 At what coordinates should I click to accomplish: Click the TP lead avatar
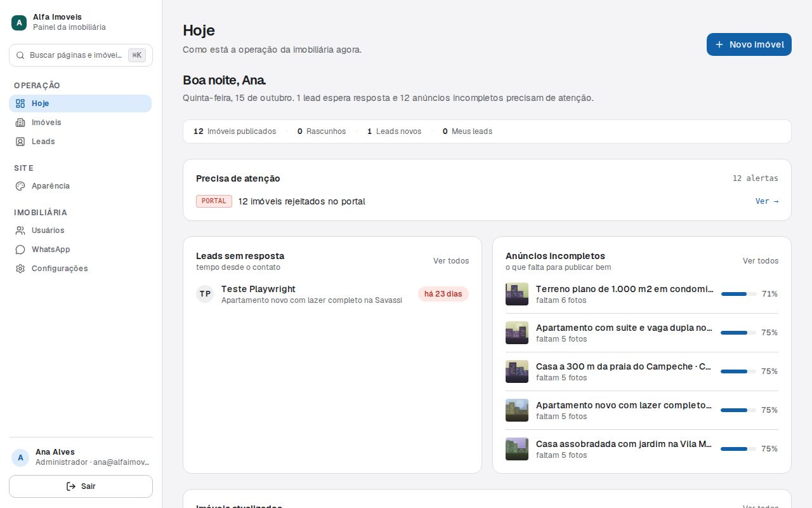pos(205,294)
